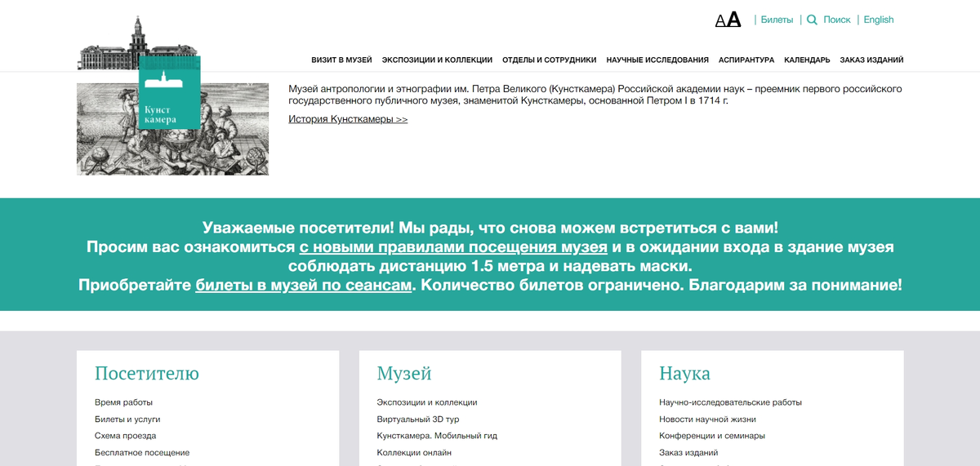Viewport: 980px width, 466px height.
Task: Click the Посетителю section heading
Action: 147,374
